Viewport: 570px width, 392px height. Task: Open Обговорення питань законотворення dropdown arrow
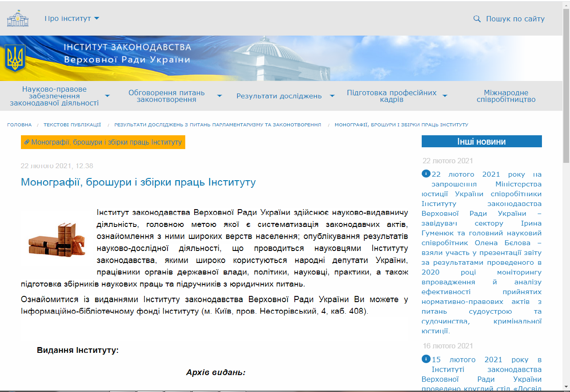click(220, 96)
